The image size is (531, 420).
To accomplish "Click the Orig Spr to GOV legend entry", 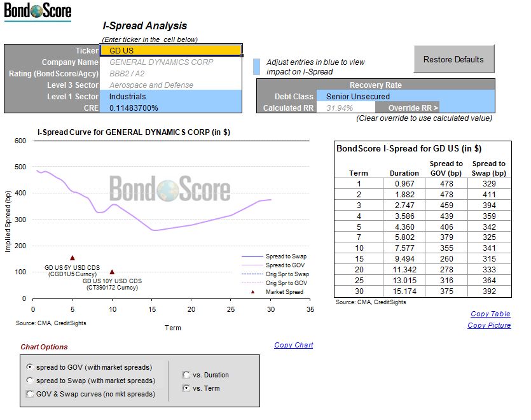I will [x=275, y=283].
